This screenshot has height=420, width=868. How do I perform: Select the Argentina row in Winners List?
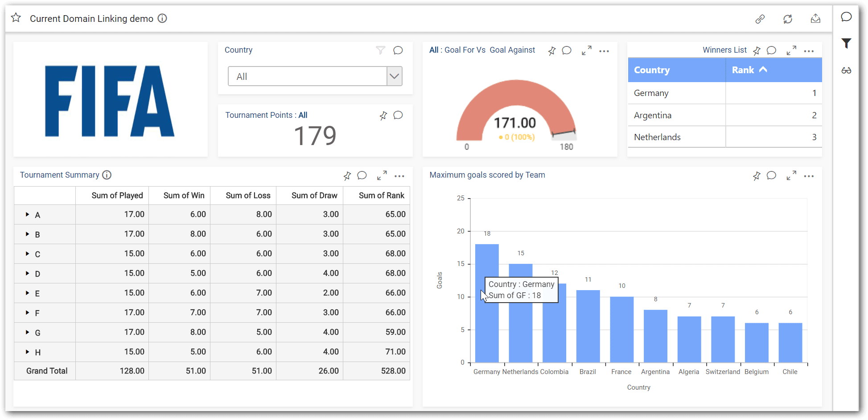click(x=725, y=115)
